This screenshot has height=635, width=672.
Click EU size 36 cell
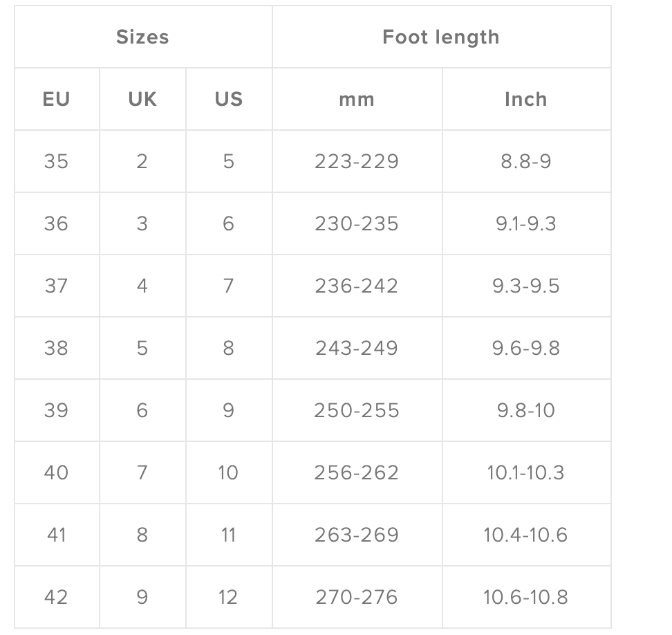(x=56, y=223)
